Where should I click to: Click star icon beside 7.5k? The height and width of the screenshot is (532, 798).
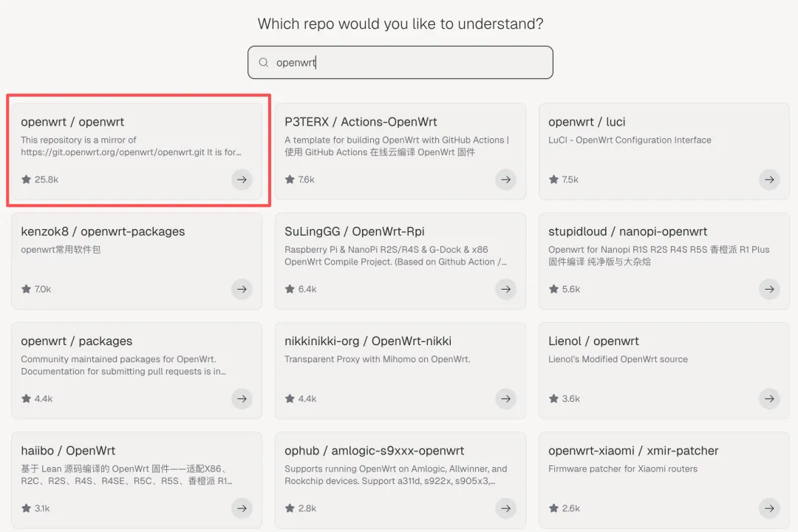(x=553, y=180)
